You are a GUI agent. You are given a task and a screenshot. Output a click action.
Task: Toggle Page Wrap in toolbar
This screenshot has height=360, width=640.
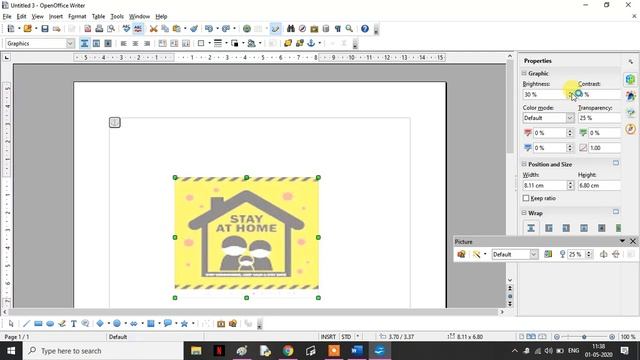point(96,43)
